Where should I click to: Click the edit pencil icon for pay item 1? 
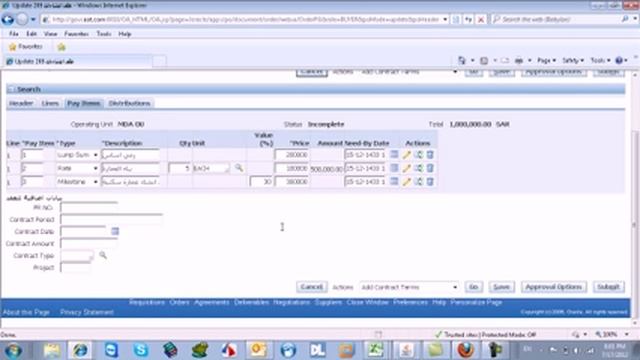407,155
